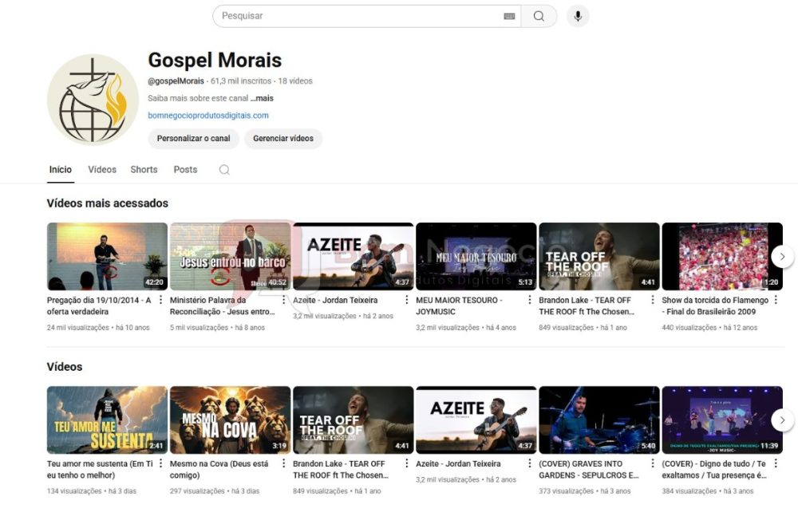Play Azeite thumbnail in Vídeos row
Viewport: 798px width, 532px height.
476,420
